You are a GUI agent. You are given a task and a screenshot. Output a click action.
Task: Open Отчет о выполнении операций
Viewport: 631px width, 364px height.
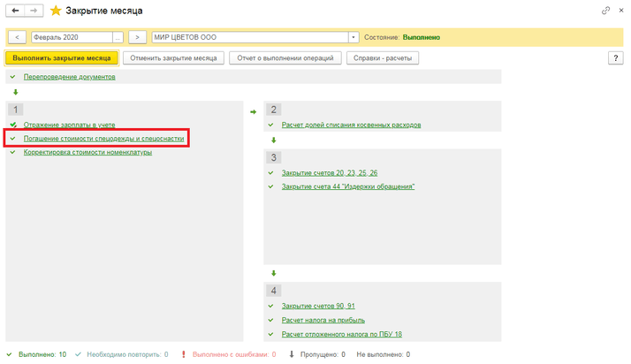[285, 58]
